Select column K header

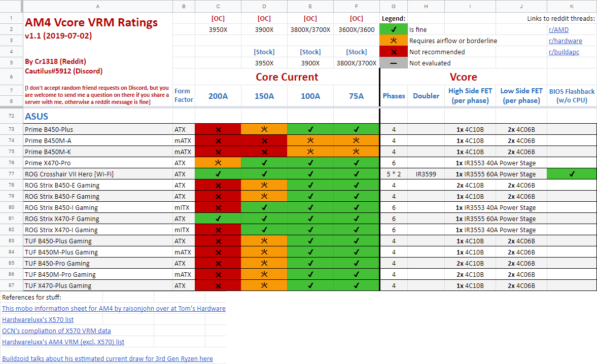coord(572,7)
